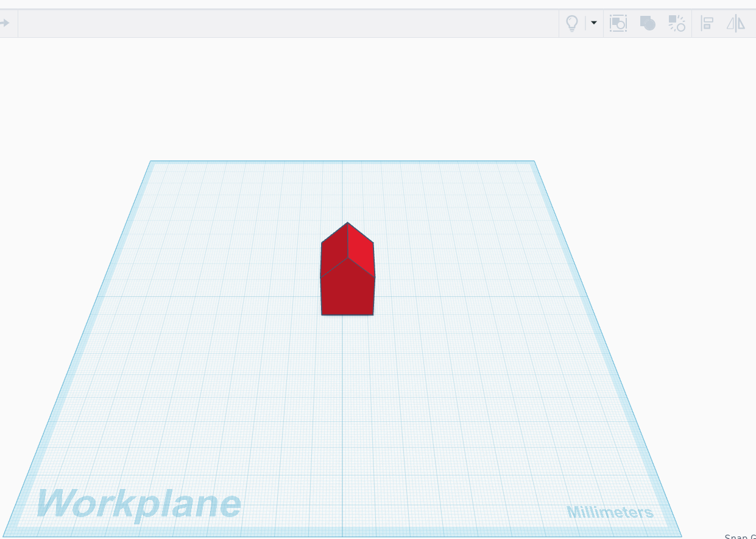This screenshot has width=756, height=539.
Task: Click the Show All lightbulb icon
Action: [572, 23]
